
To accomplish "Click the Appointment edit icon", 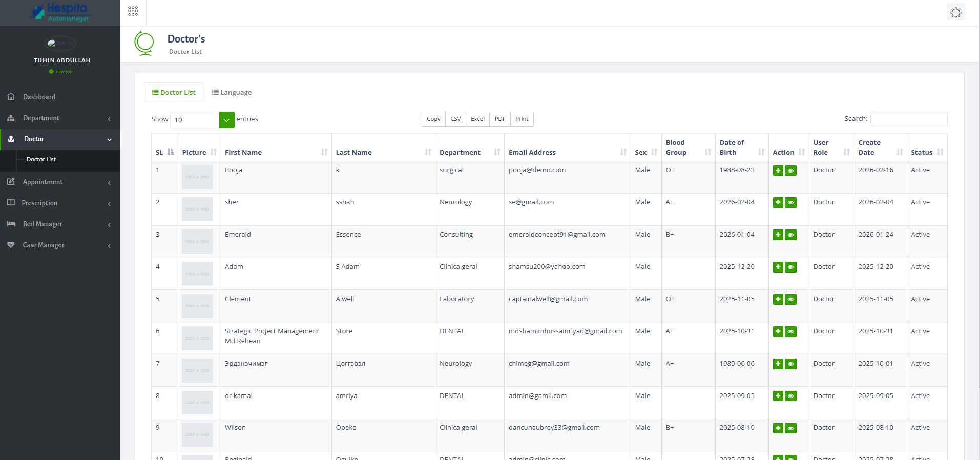I will (x=11, y=182).
